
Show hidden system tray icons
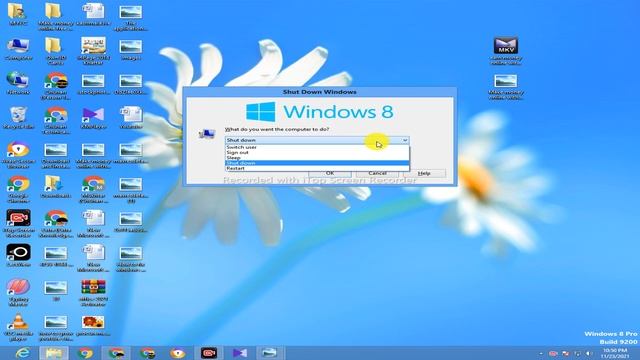pos(541,353)
